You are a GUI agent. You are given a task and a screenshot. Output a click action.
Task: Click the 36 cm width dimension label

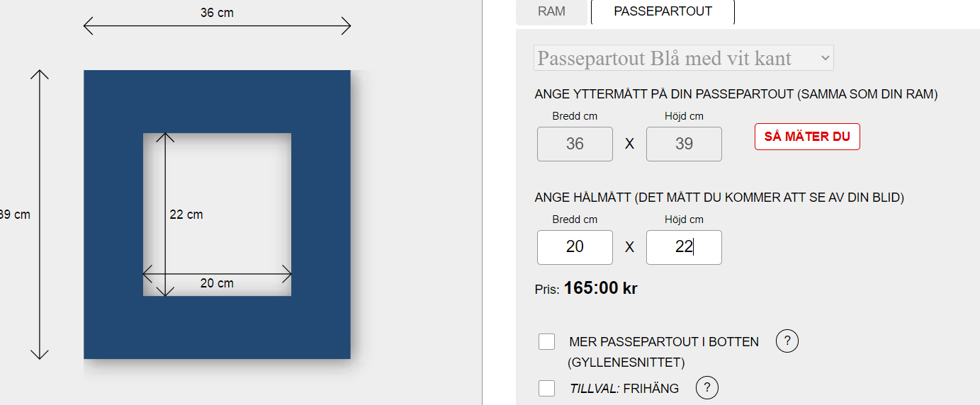pyautogui.click(x=217, y=13)
